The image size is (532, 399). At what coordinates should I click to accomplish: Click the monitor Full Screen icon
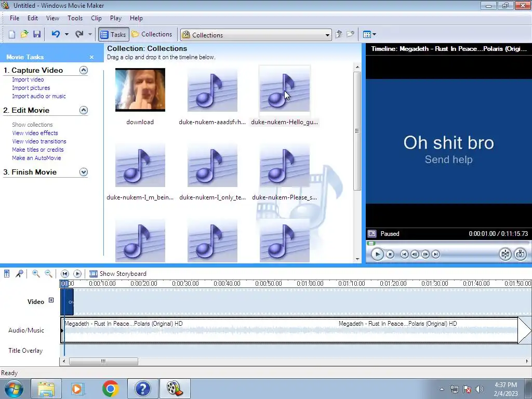pyautogui.click(x=372, y=234)
